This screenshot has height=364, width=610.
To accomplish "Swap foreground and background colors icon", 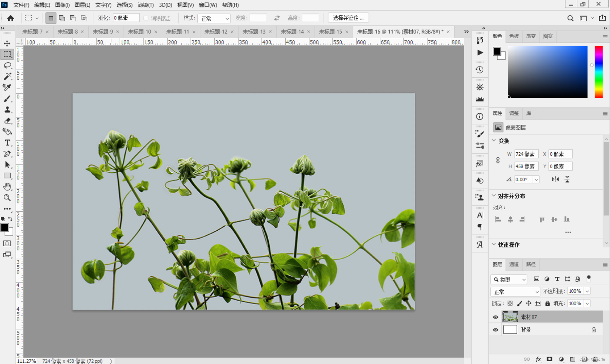I will tap(10, 219).
